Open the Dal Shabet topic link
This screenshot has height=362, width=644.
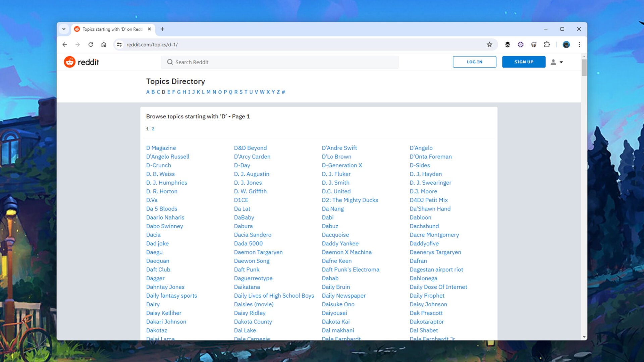coord(424,330)
